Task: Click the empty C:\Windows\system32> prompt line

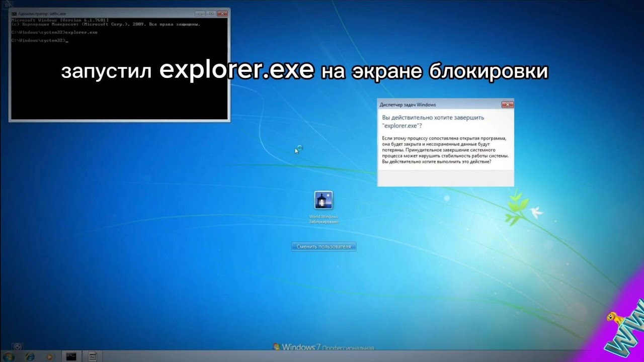Action: (x=39, y=40)
